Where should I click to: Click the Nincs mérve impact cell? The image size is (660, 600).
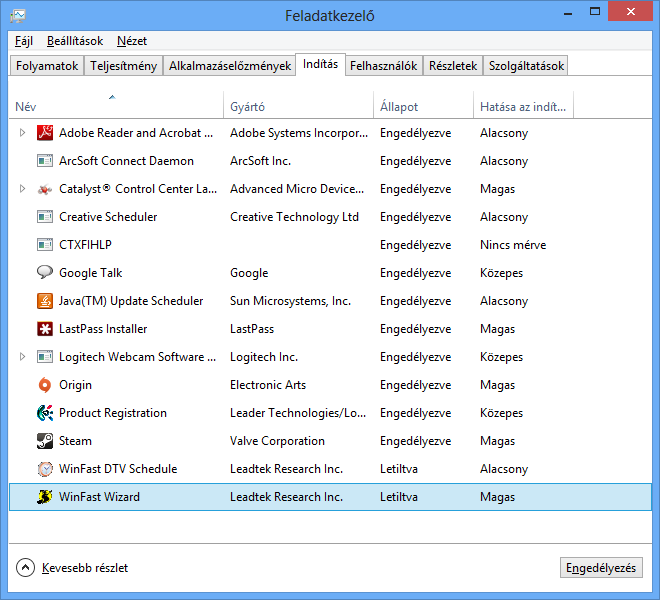point(513,245)
